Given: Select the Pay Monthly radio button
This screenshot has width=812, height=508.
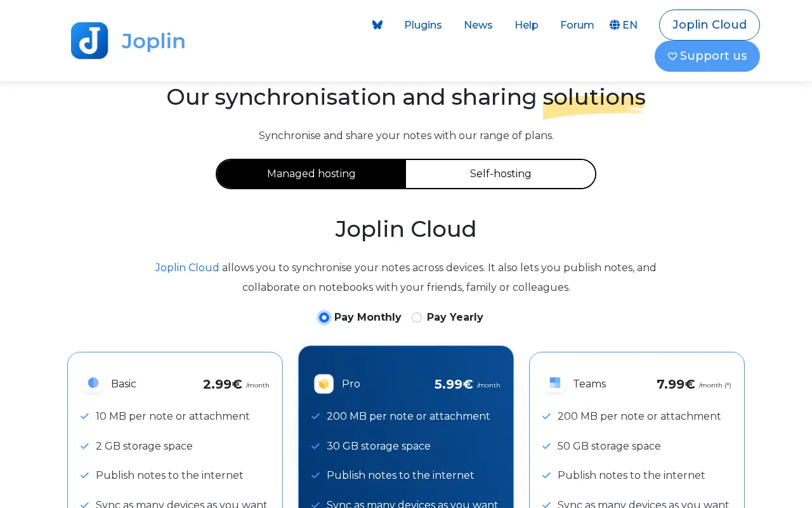Looking at the screenshot, I should (x=324, y=317).
